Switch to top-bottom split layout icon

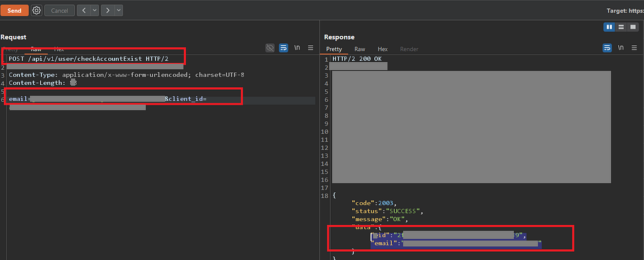click(x=621, y=27)
